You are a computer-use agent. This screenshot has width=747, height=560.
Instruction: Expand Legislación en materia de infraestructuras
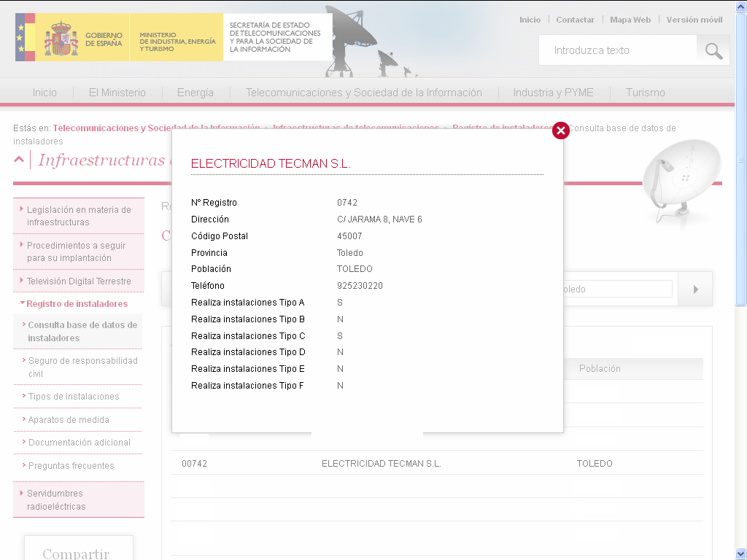tap(79, 216)
